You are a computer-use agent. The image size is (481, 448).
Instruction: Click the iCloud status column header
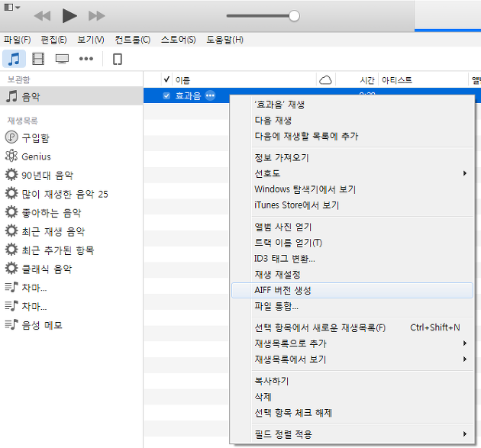pos(325,80)
